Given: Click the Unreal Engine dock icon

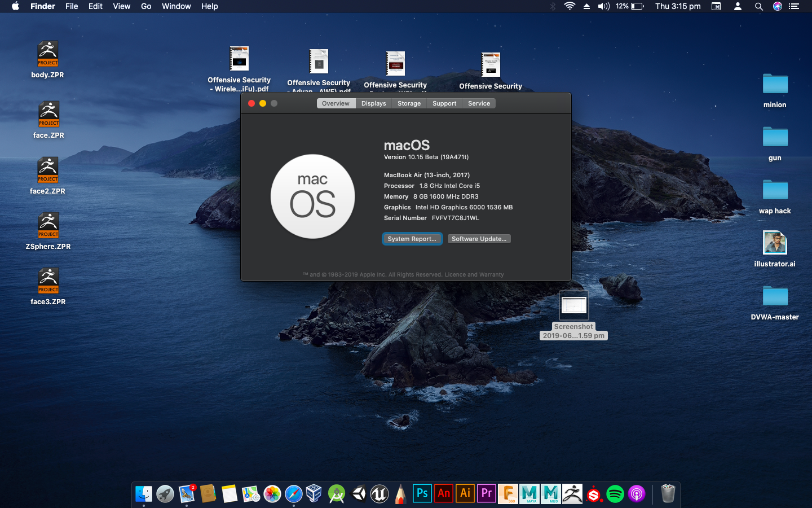Looking at the screenshot, I should coord(379,494).
